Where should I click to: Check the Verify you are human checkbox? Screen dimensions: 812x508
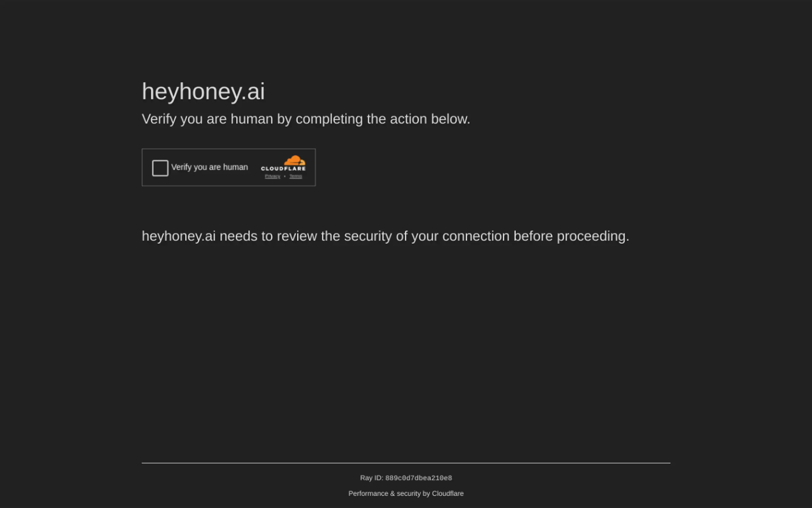click(x=160, y=168)
